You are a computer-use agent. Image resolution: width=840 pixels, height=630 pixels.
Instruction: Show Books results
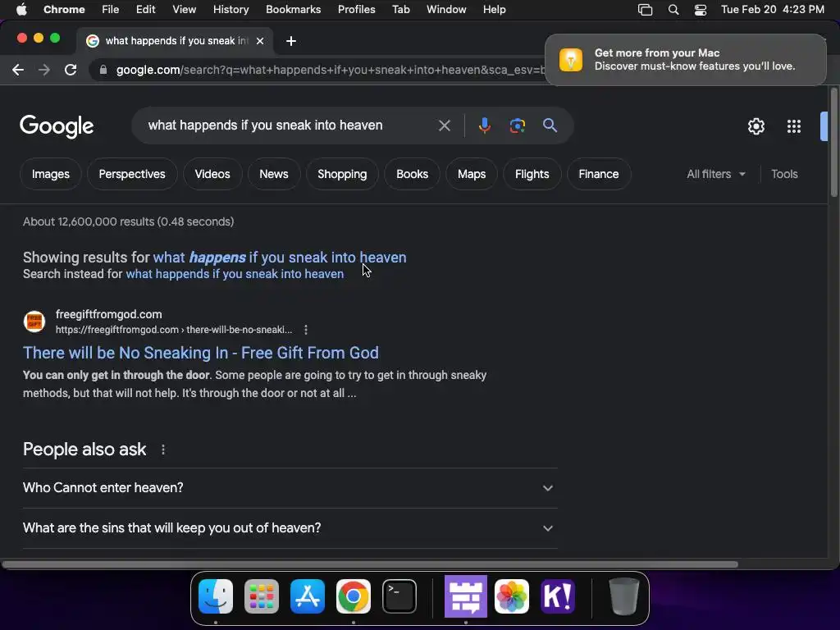412,174
